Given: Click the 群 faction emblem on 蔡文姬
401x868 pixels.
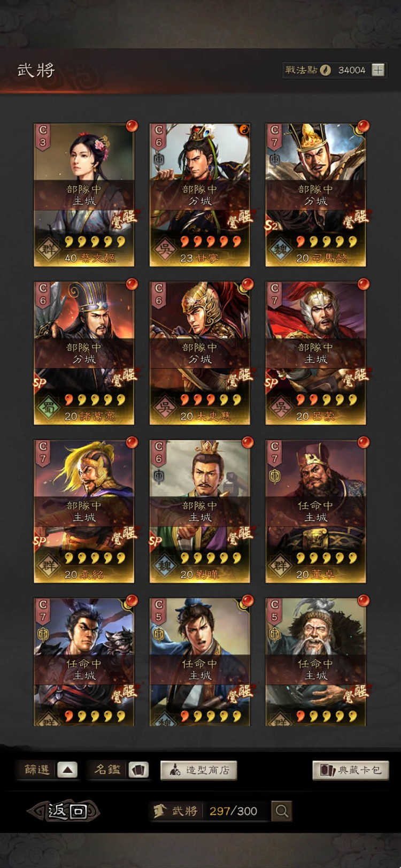Looking at the screenshot, I should [x=49, y=250].
